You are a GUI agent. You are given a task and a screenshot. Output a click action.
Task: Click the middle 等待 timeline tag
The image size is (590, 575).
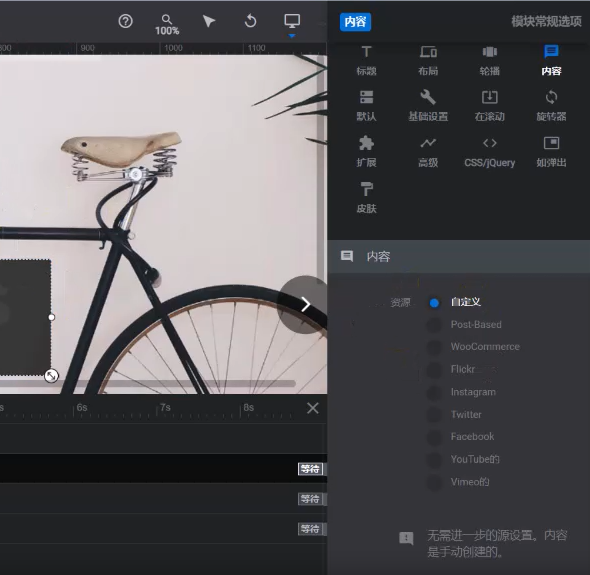click(x=311, y=499)
